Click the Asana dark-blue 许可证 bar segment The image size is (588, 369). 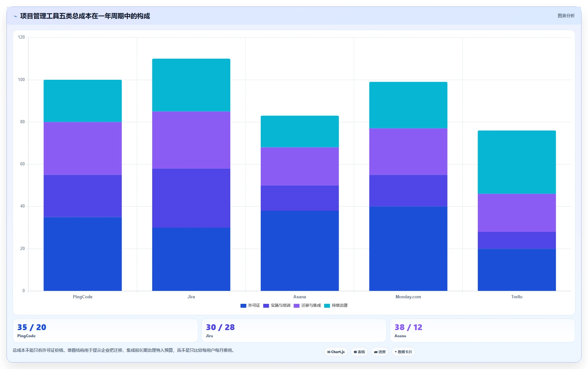(x=300, y=251)
